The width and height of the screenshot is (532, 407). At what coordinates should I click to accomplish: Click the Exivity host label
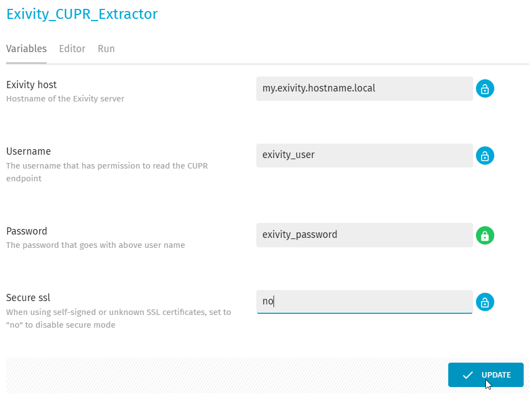[x=32, y=85]
